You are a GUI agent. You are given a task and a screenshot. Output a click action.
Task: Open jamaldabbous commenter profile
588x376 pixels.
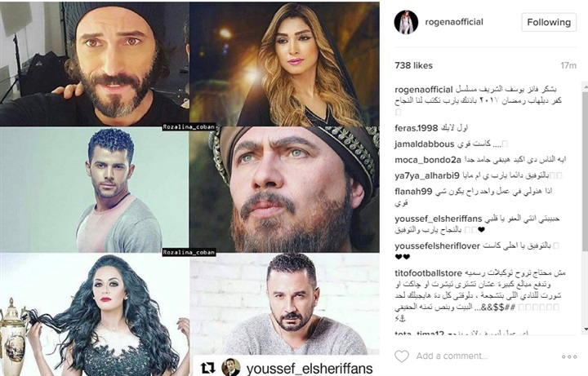424,144
